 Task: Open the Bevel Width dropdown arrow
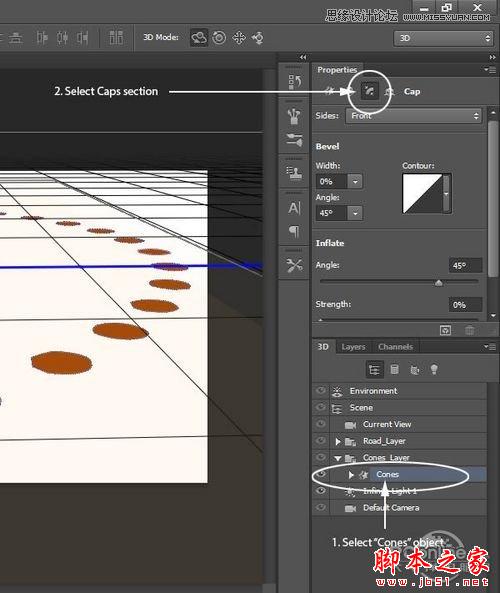pyautogui.click(x=355, y=182)
